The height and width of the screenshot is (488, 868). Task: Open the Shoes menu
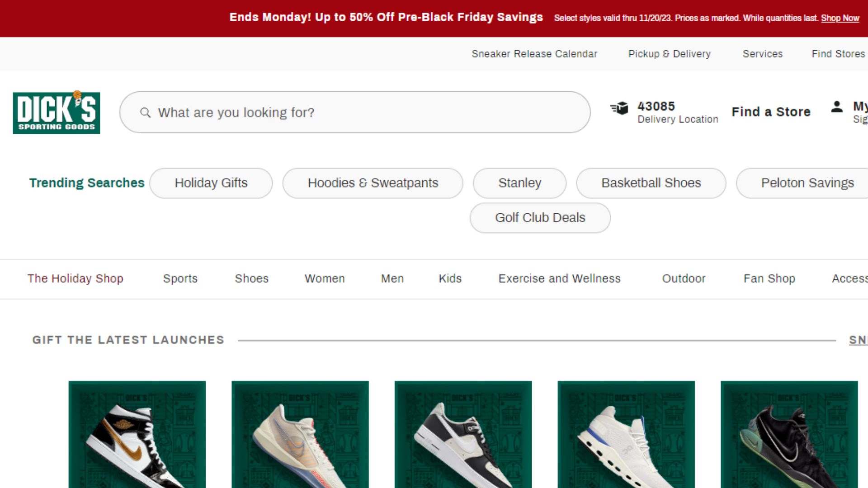pyautogui.click(x=252, y=278)
